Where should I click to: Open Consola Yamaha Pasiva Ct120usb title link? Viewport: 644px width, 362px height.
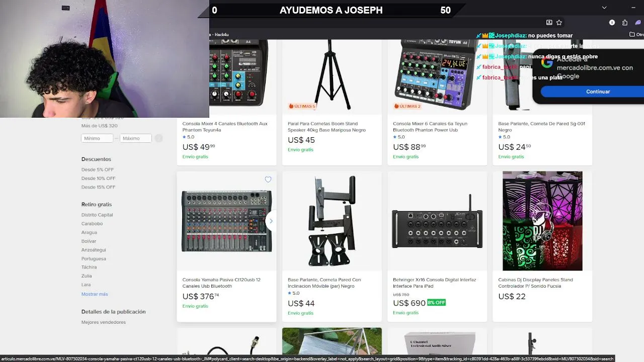(x=221, y=283)
